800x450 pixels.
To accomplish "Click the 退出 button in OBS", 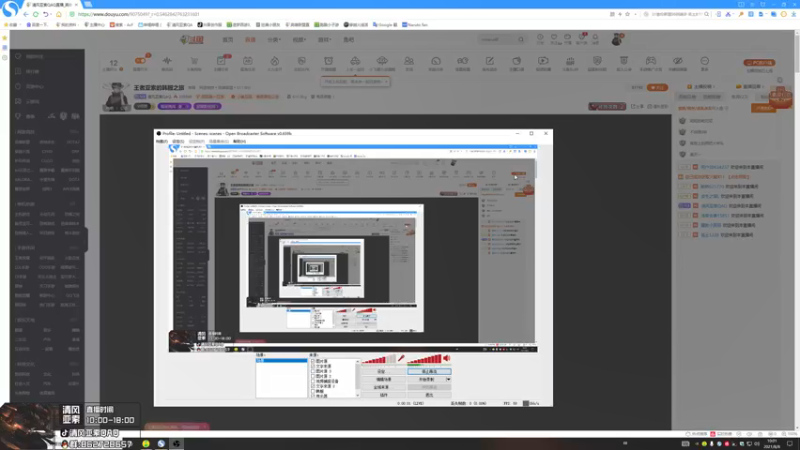I will 429,395.
